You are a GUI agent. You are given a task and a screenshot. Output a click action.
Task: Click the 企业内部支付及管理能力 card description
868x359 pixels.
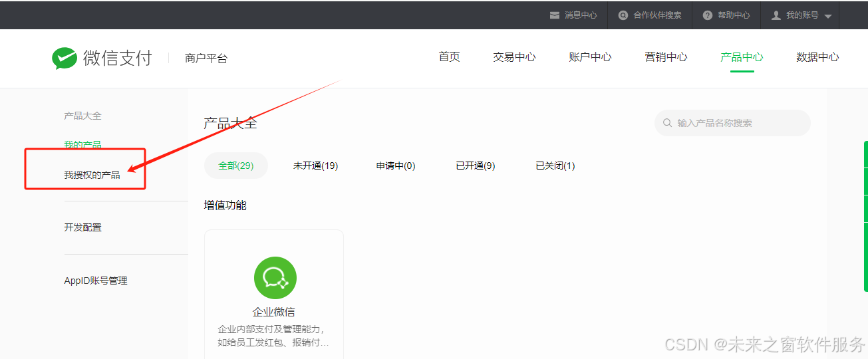click(273, 336)
